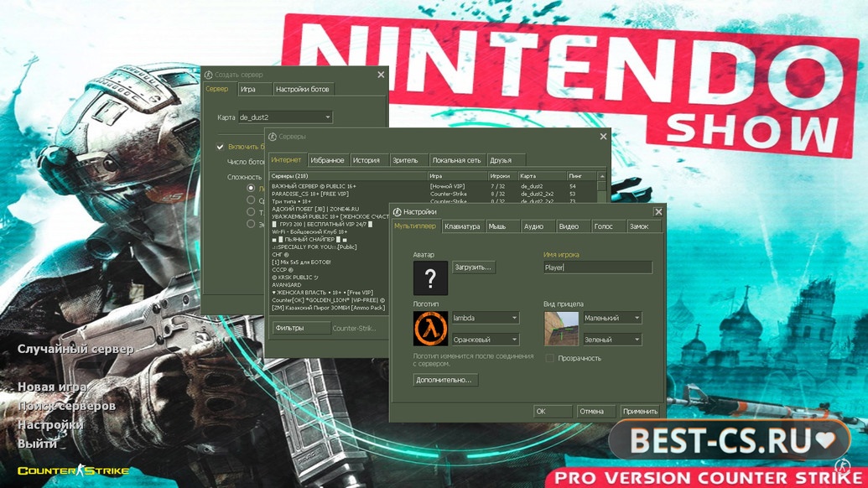Click the Загрузить... avatar button
Screen dimensions: 868x488
[473, 267]
